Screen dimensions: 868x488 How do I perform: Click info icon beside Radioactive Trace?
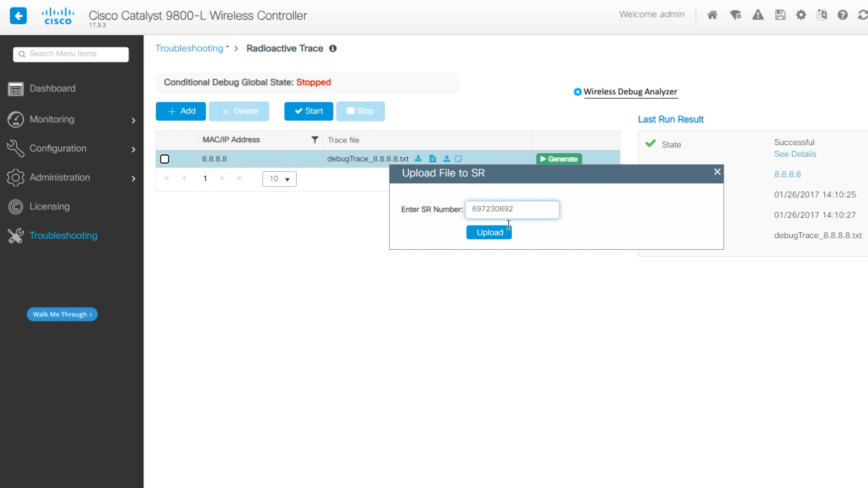[333, 49]
